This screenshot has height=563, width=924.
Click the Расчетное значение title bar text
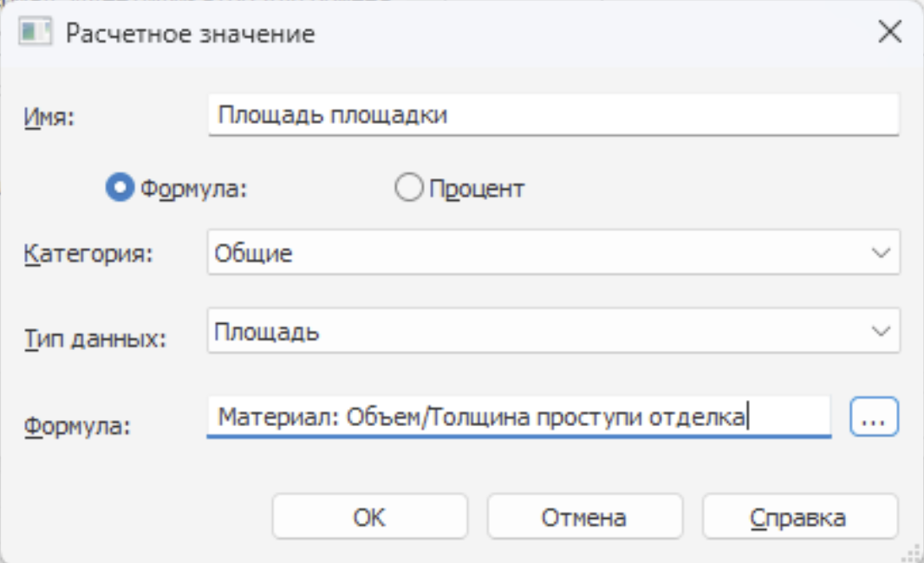(191, 34)
